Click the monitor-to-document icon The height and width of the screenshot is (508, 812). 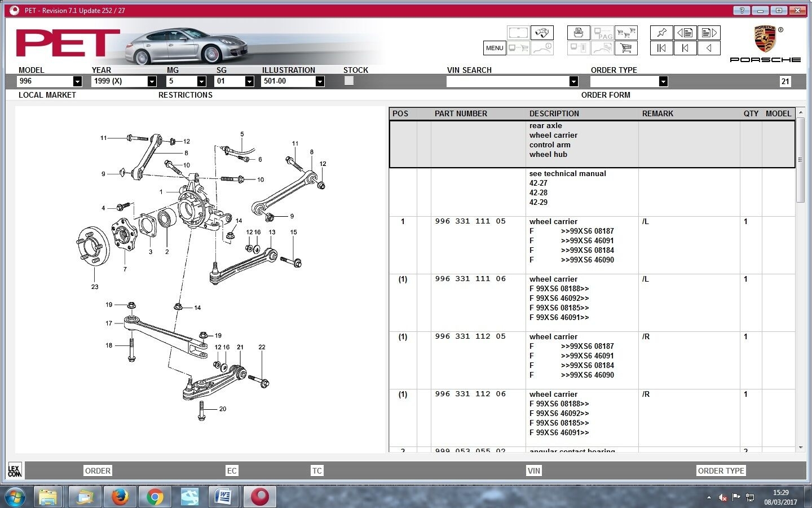pyautogui.click(x=579, y=48)
